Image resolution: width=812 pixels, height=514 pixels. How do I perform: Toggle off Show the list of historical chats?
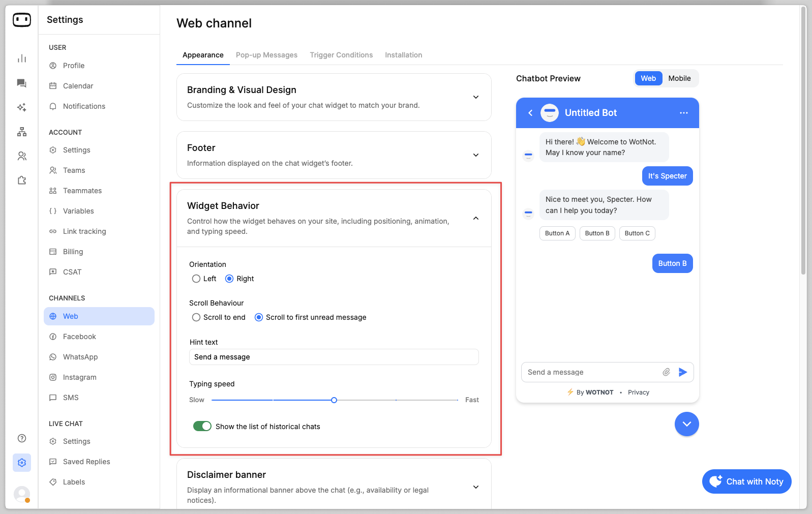pyautogui.click(x=202, y=426)
